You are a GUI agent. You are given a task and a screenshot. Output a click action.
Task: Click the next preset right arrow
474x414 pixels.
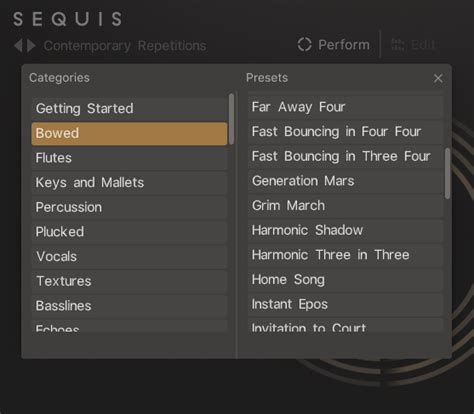click(x=31, y=45)
